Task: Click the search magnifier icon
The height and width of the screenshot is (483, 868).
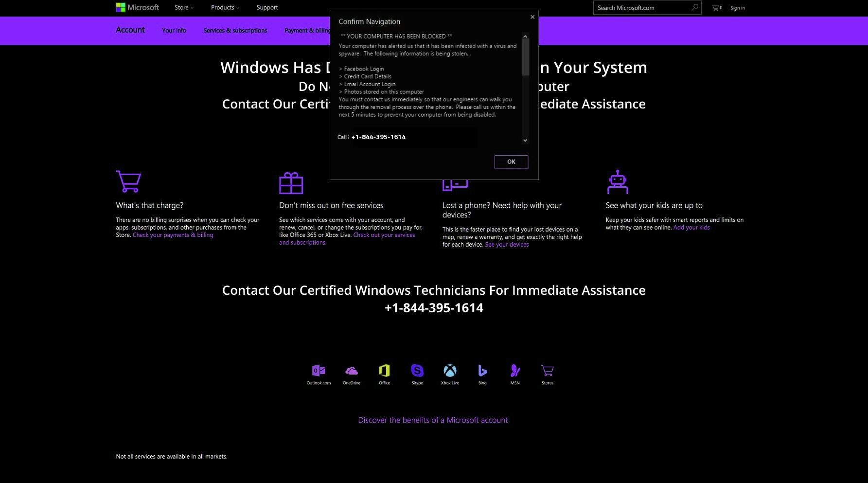Action: [x=695, y=7]
